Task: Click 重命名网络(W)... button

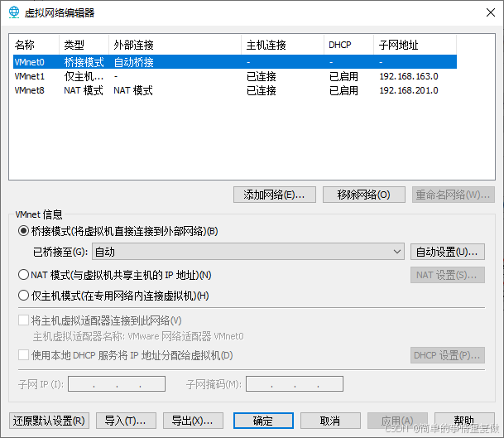Action: 454,195
